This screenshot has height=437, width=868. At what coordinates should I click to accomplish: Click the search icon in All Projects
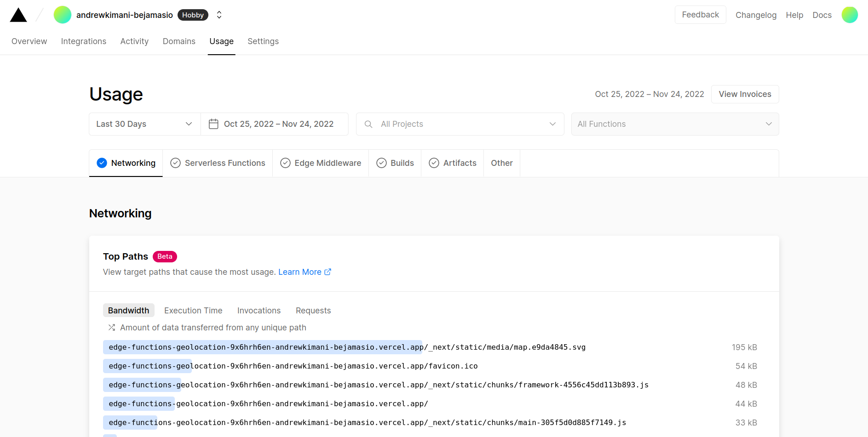point(368,124)
